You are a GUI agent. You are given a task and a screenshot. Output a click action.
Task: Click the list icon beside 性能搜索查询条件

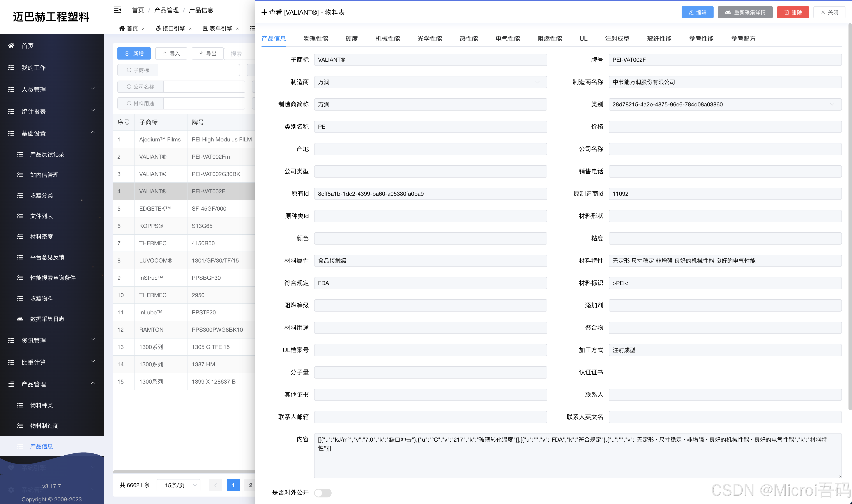20,277
